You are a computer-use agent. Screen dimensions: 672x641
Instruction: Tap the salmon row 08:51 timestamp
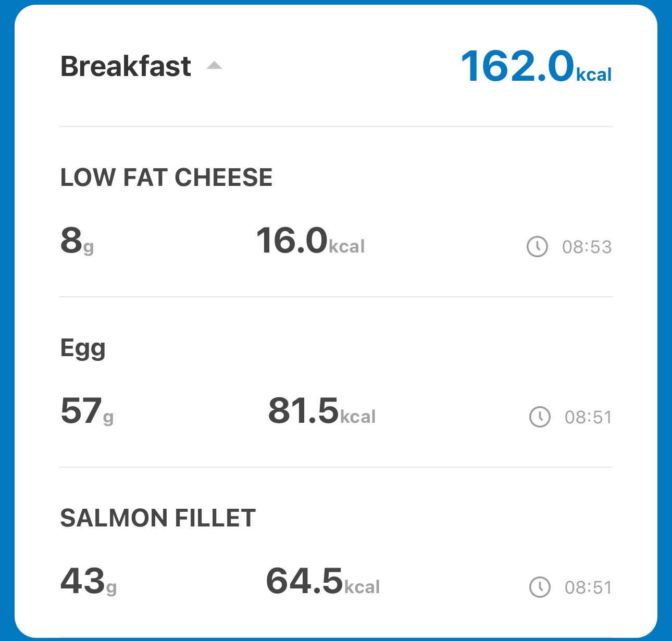point(588,587)
